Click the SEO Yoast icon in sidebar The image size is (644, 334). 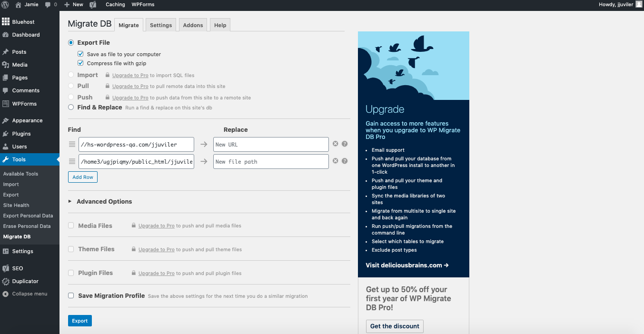pos(6,268)
